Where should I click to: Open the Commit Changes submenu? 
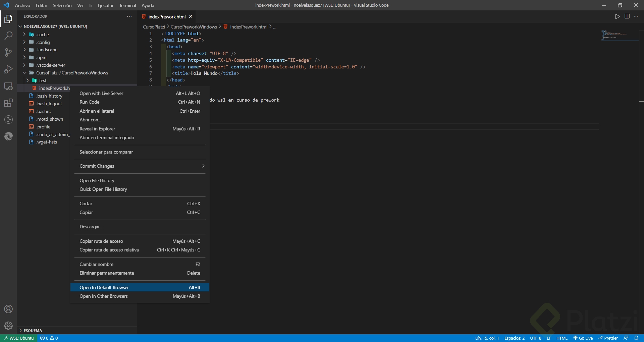point(140,166)
